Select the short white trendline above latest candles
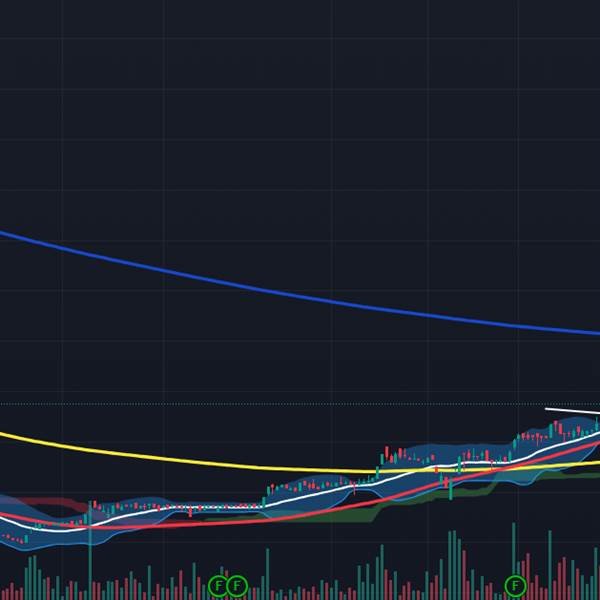 (x=572, y=411)
